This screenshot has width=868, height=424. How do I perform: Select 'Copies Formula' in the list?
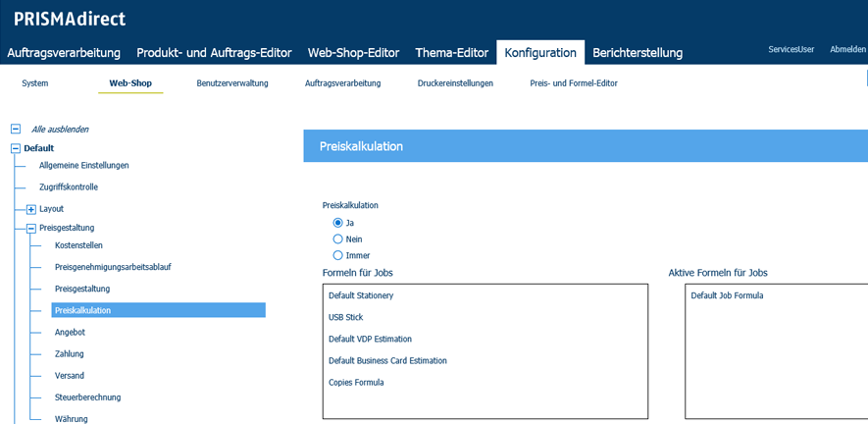[x=356, y=383]
